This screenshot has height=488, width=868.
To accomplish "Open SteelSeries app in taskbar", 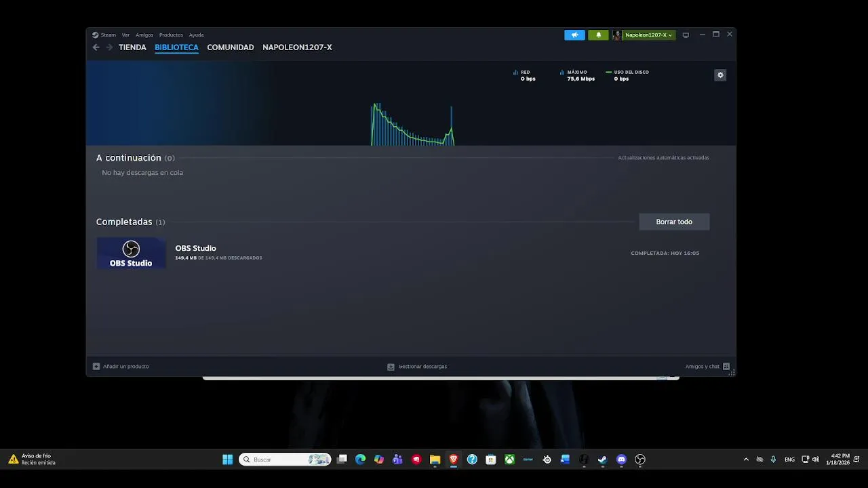I will 547,460.
